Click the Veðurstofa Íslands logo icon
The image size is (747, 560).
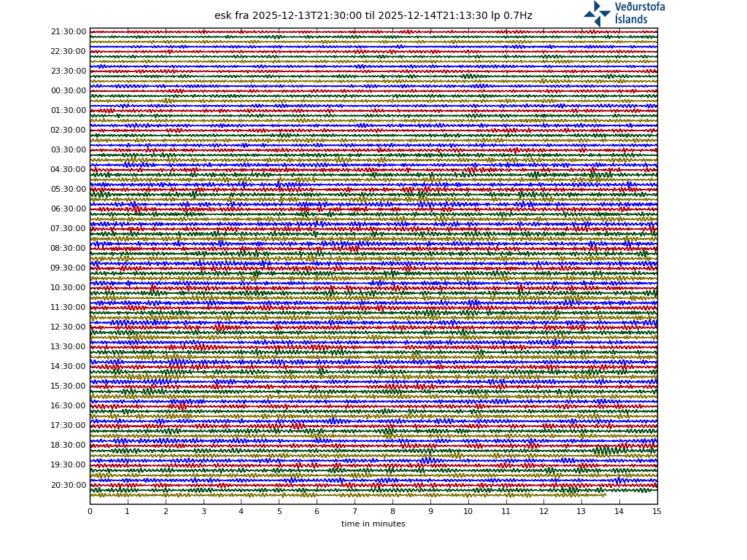(x=597, y=13)
